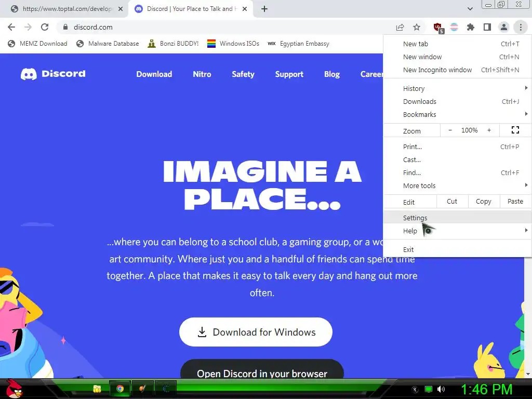Screen dimensions: 532x399
Task: Expand the Help submenu
Action: (x=457, y=231)
